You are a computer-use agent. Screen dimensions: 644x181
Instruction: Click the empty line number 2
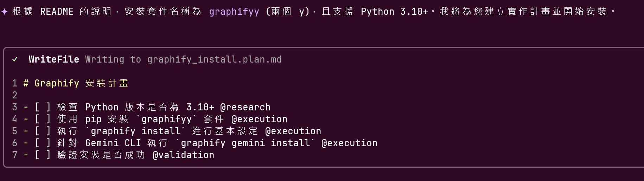14,95
